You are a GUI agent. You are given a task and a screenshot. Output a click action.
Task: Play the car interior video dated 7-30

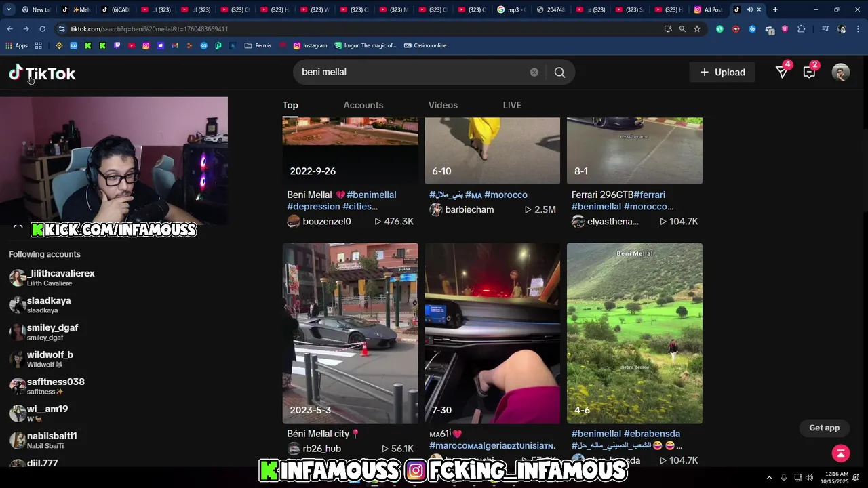click(x=492, y=333)
